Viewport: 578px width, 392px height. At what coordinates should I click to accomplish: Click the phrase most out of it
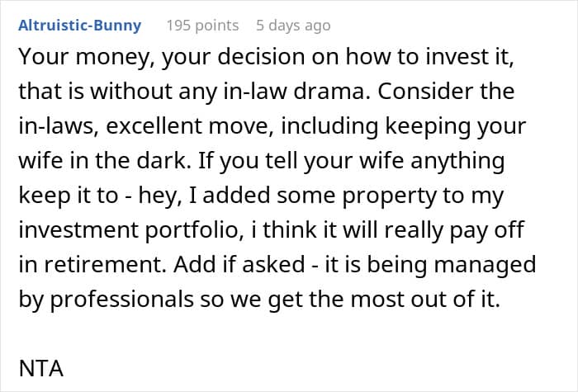tap(425, 299)
